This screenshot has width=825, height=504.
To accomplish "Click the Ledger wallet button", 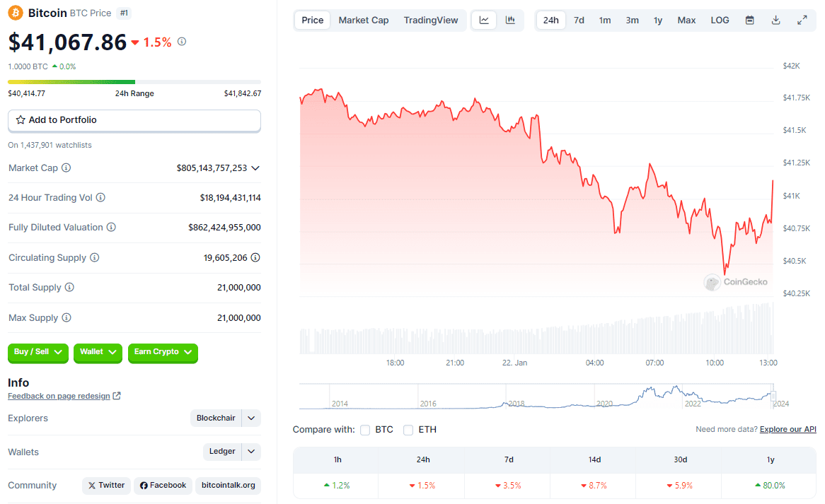I will pyautogui.click(x=222, y=452).
